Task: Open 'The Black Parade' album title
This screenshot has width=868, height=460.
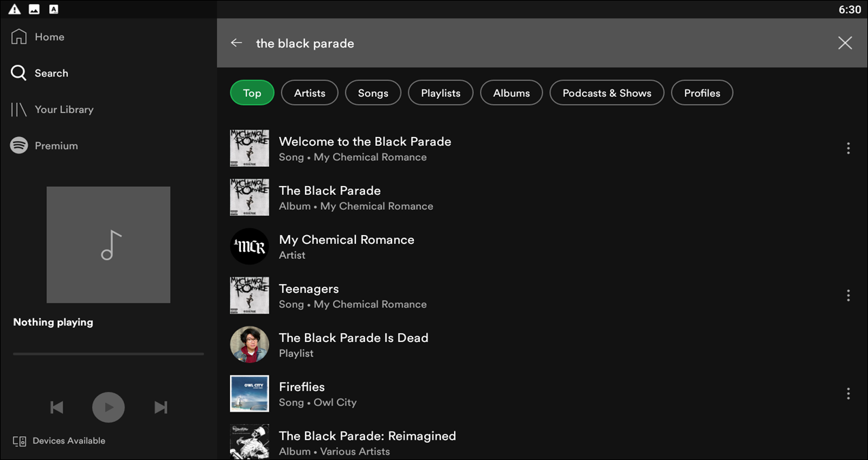Action: (329, 191)
